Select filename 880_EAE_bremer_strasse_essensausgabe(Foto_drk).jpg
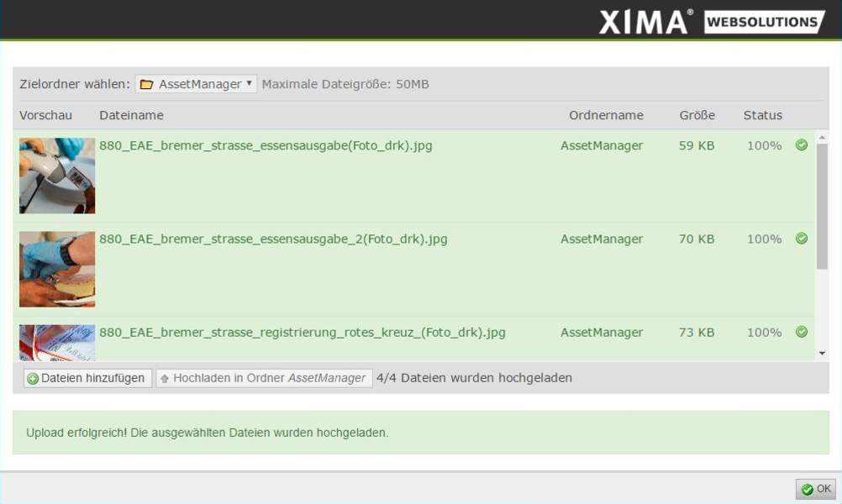Image resolution: width=842 pixels, height=504 pixels. coord(266,145)
